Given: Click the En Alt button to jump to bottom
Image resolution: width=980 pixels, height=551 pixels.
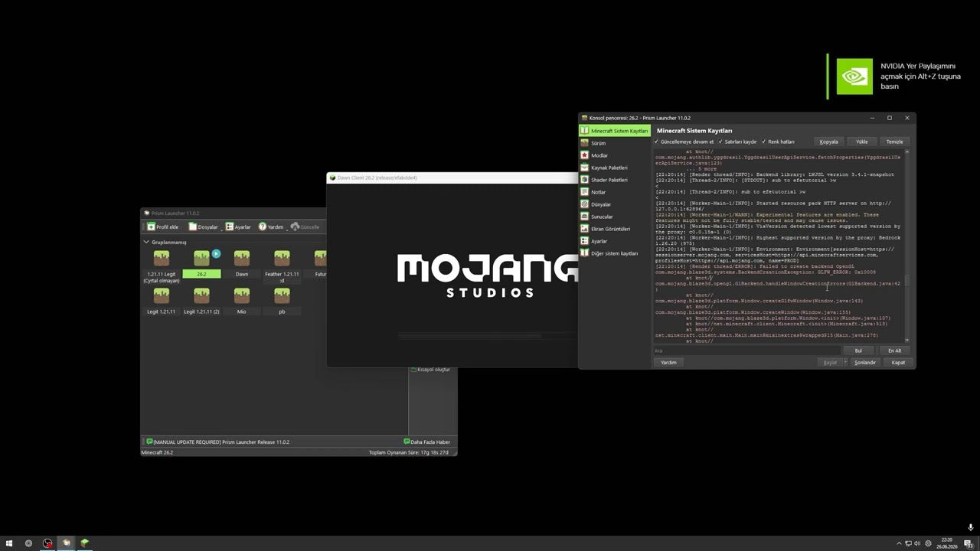Looking at the screenshot, I should tap(894, 350).
